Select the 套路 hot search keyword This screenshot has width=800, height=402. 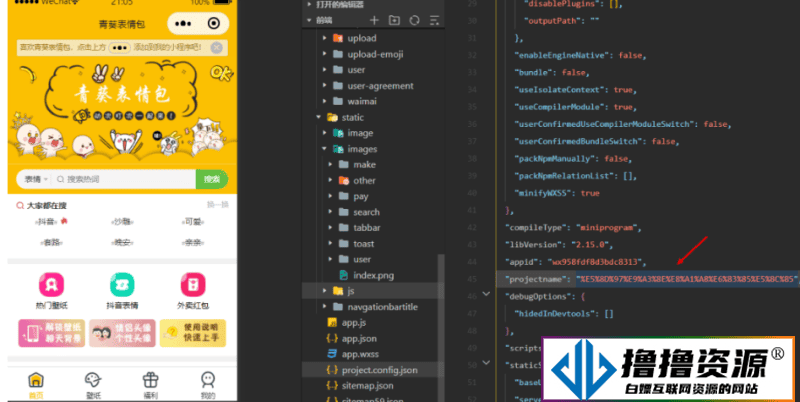point(52,243)
